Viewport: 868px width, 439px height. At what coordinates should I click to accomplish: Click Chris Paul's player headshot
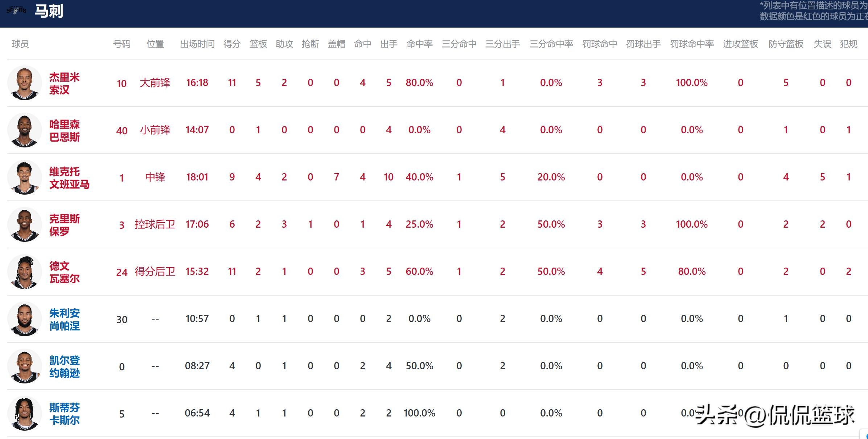pyautogui.click(x=25, y=224)
